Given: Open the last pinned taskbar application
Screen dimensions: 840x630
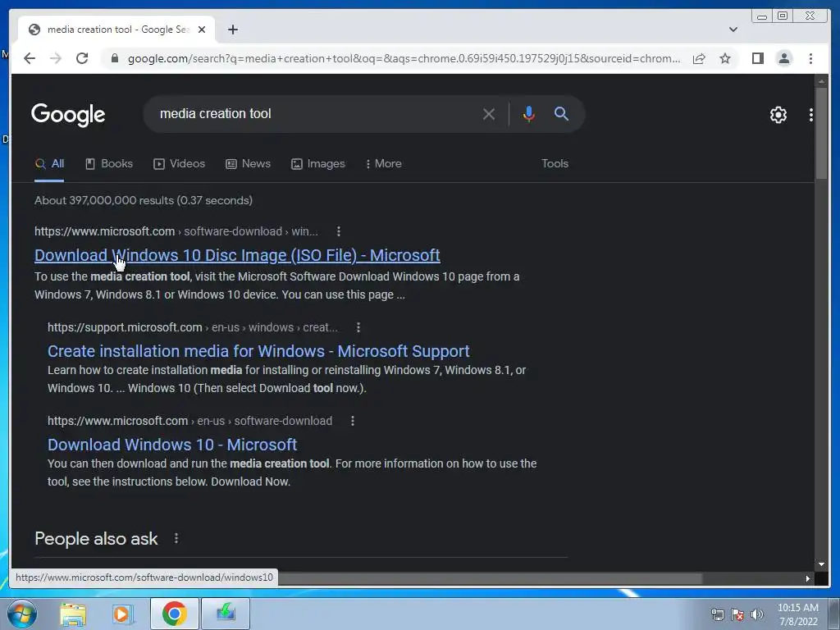Looking at the screenshot, I should (226, 614).
